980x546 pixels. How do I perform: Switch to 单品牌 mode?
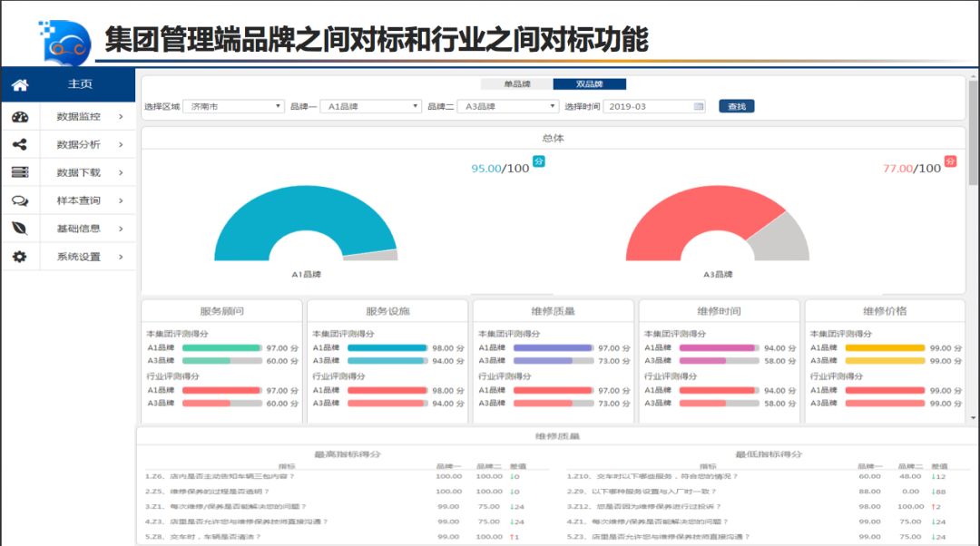point(517,84)
